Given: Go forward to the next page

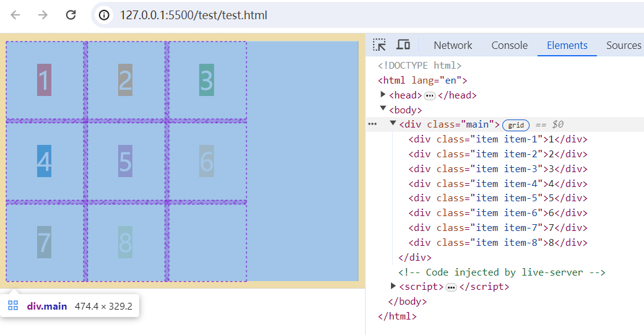Looking at the screenshot, I should pos(43,15).
